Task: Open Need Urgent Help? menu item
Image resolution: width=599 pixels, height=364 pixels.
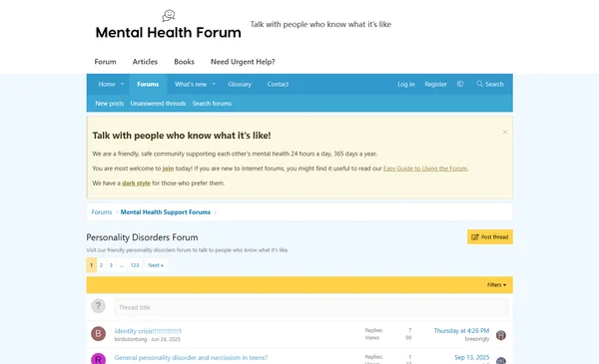Action: pyautogui.click(x=243, y=62)
